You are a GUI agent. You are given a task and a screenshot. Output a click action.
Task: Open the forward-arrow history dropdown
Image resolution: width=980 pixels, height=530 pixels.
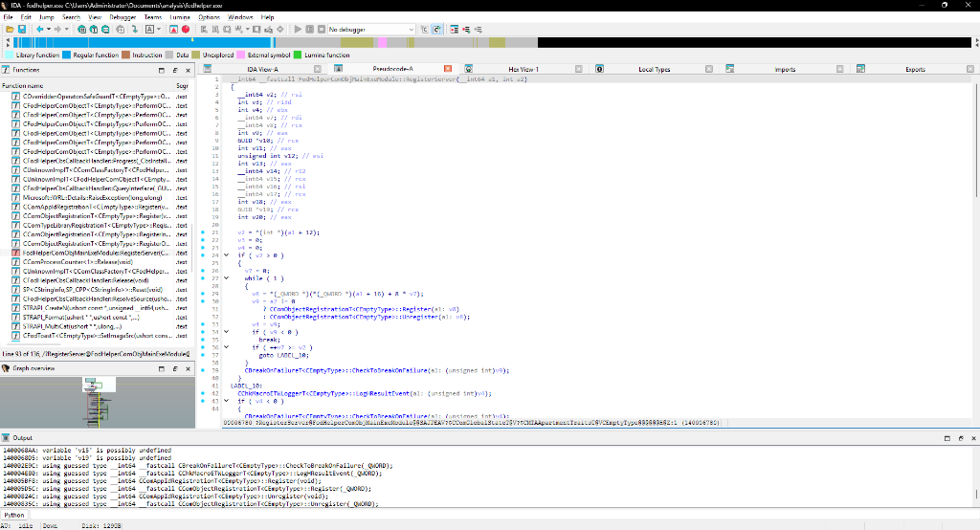pyautogui.click(x=66, y=30)
